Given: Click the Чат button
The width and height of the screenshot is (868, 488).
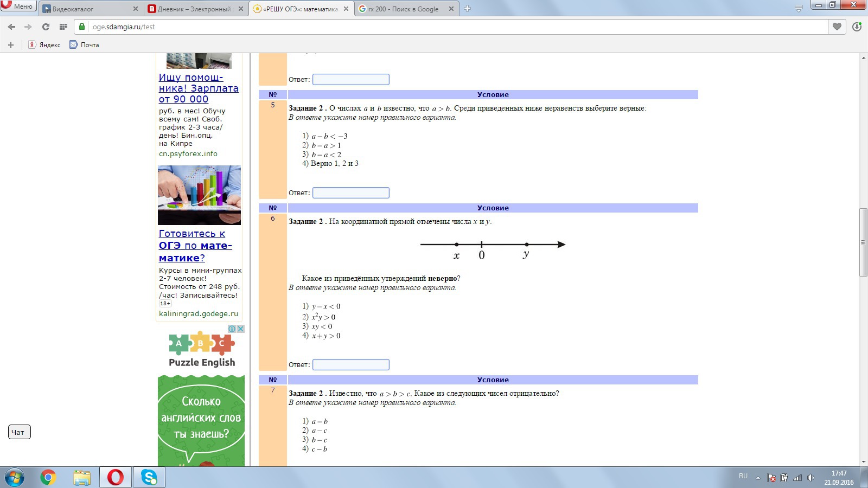Looking at the screenshot, I should (x=20, y=432).
